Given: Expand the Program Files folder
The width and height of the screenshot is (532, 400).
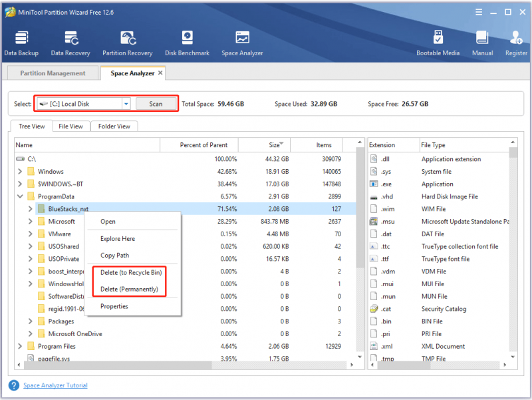Looking at the screenshot, I should point(20,346).
